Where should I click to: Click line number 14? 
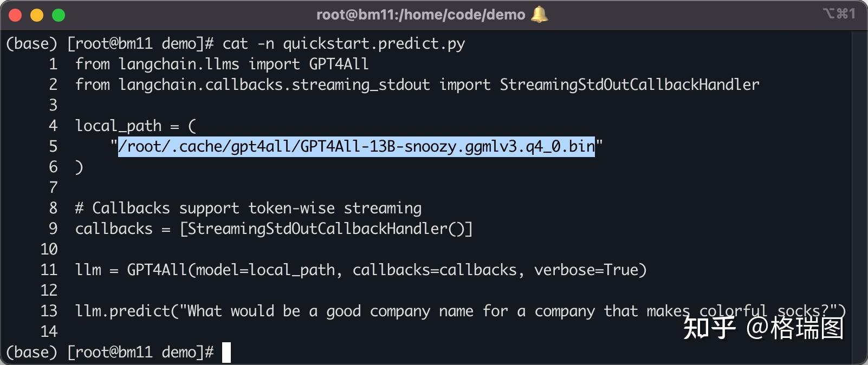coord(49,331)
